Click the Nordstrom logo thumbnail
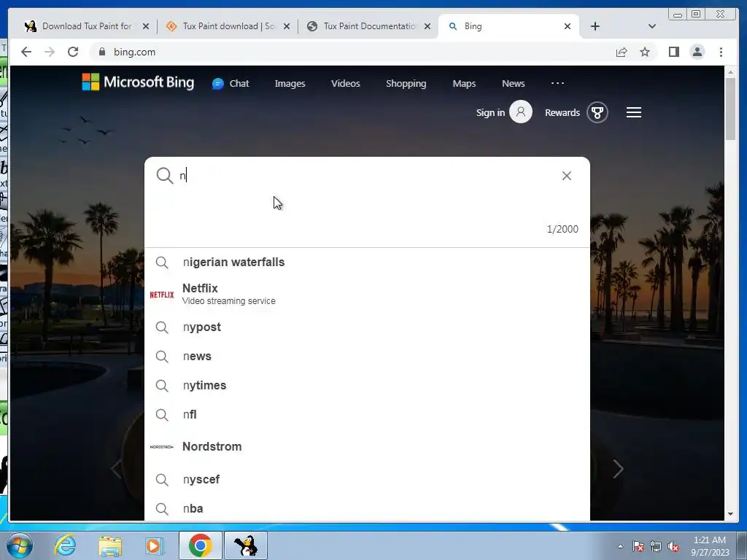The height and width of the screenshot is (560, 747). [161, 447]
